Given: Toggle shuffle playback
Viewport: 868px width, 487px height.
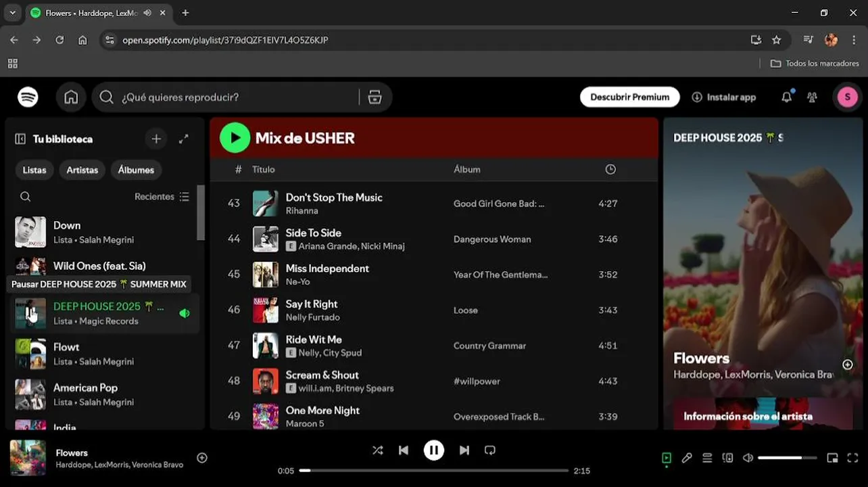Looking at the screenshot, I should [x=377, y=450].
